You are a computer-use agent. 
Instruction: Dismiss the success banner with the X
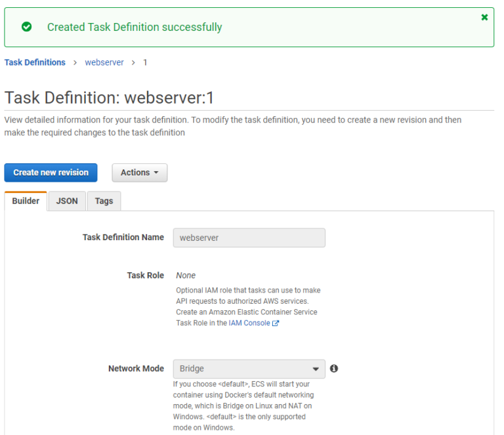484,17
